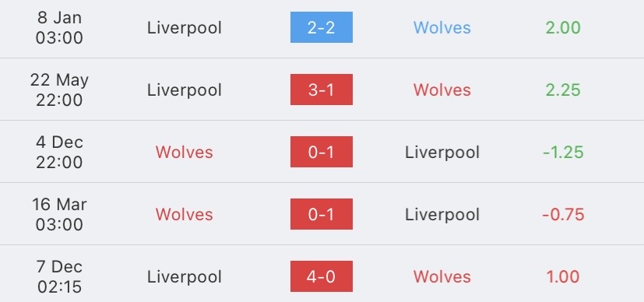
Task: Select 0-1 score from 16 Mar match
Action: [x=321, y=214]
